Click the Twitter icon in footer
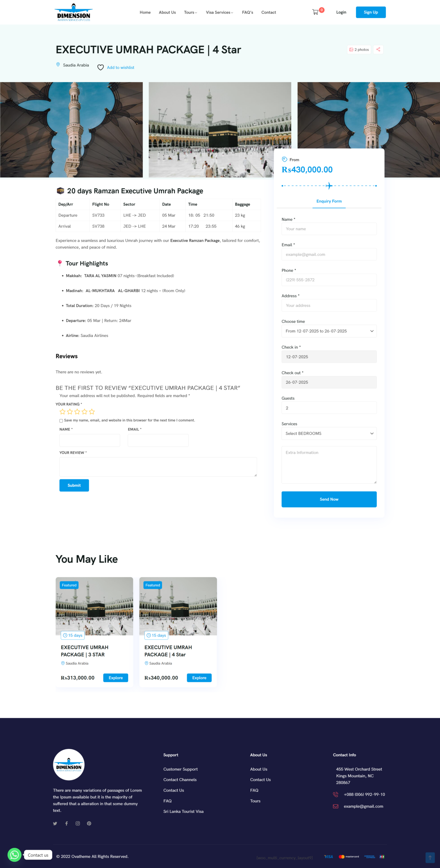Screen dimensions: 440x868 (x=55, y=823)
